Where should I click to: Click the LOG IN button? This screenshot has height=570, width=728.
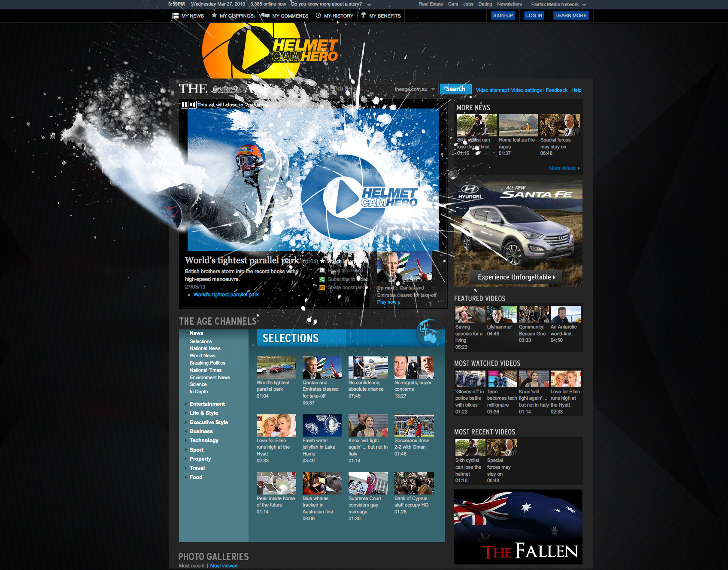pos(534,15)
